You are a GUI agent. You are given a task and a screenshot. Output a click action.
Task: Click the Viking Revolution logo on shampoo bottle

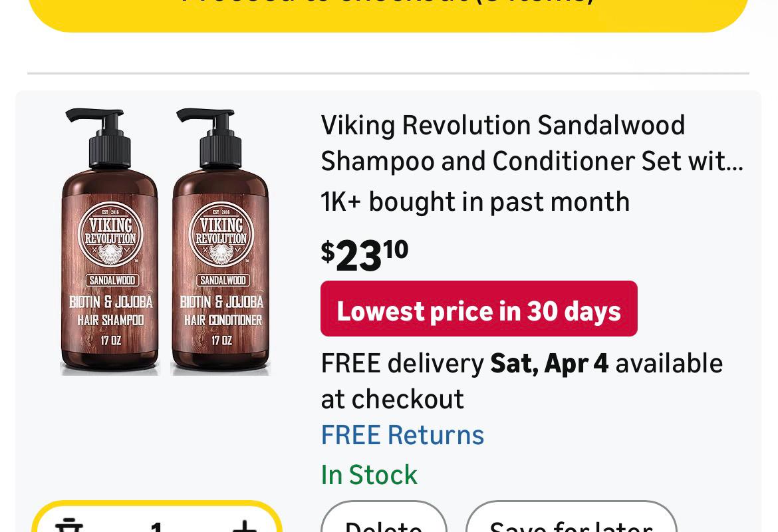[x=110, y=233]
